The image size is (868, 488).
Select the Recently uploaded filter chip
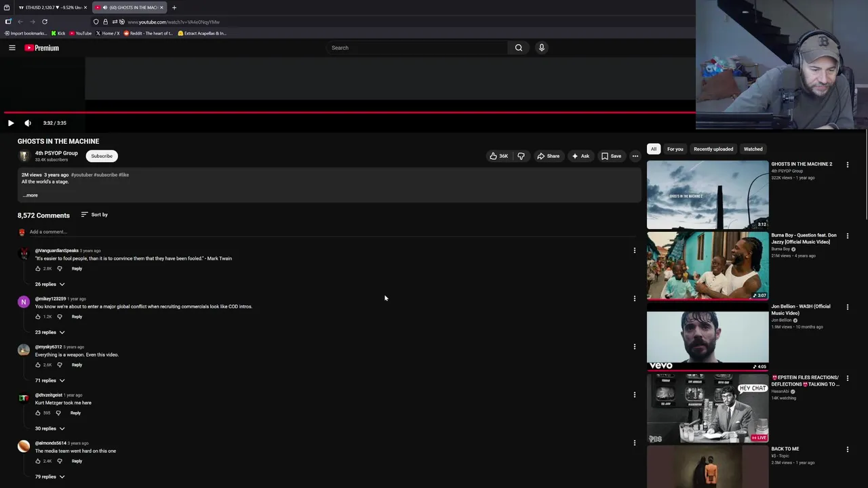713,149
